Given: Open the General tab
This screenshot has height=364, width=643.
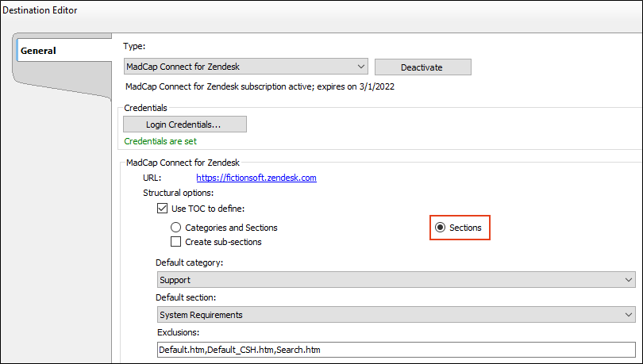Looking at the screenshot, I should click(64, 51).
